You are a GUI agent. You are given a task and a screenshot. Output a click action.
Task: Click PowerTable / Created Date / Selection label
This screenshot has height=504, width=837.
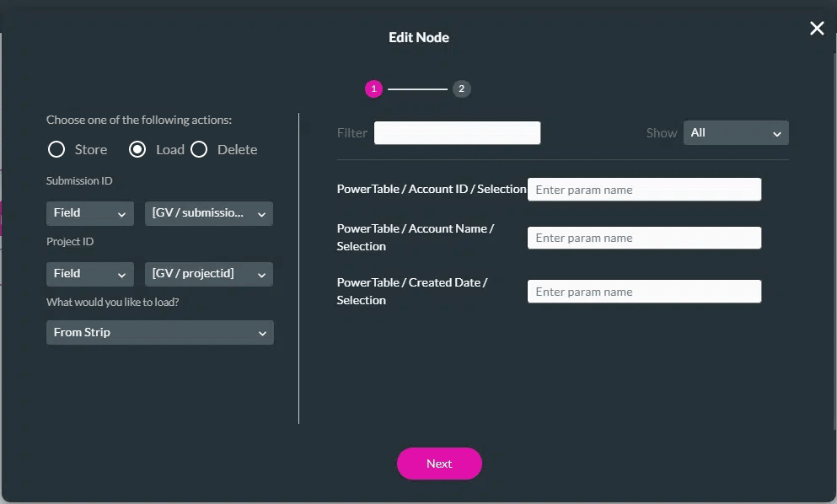(x=412, y=291)
